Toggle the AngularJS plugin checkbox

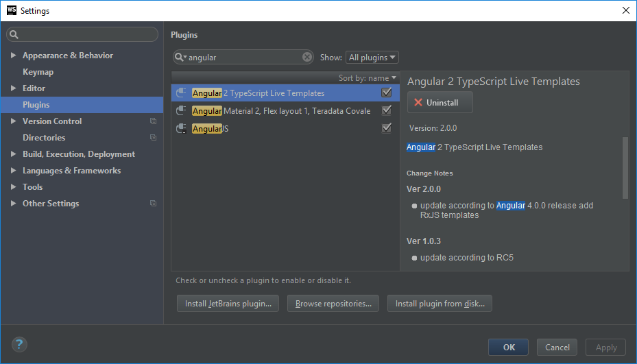[x=387, y=128]
